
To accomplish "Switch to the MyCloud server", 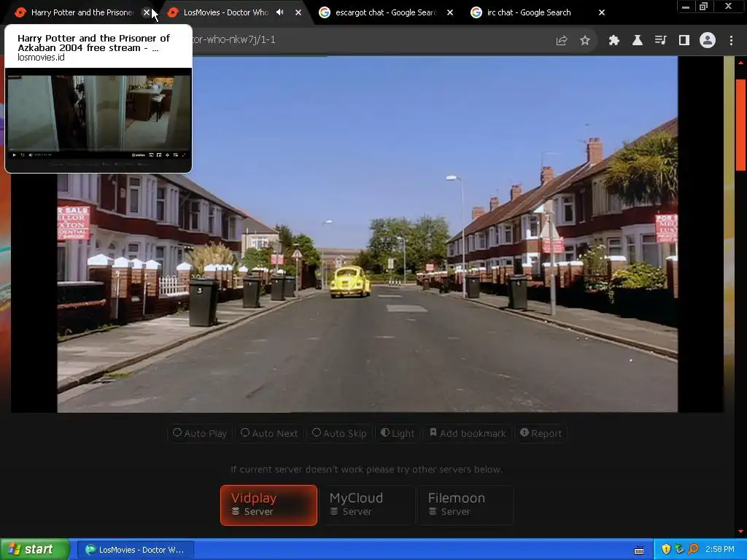I will (368, 505).
